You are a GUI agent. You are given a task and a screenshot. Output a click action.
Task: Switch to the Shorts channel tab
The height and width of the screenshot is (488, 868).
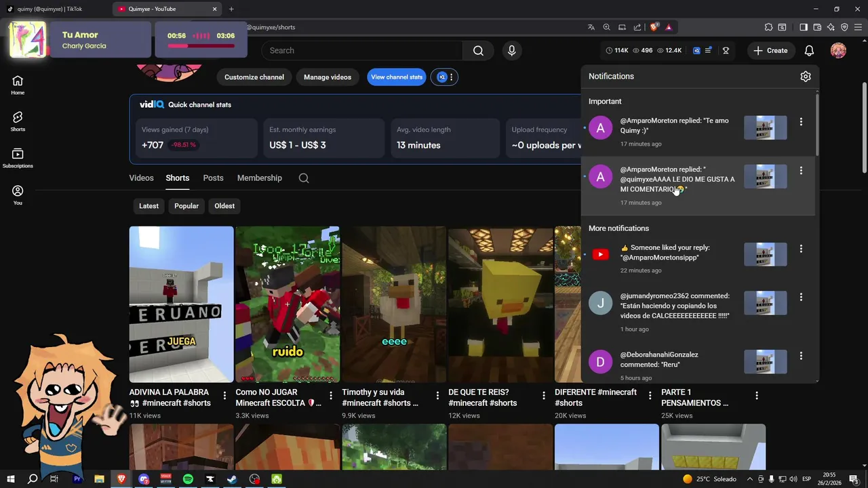[x=178, y=178]
